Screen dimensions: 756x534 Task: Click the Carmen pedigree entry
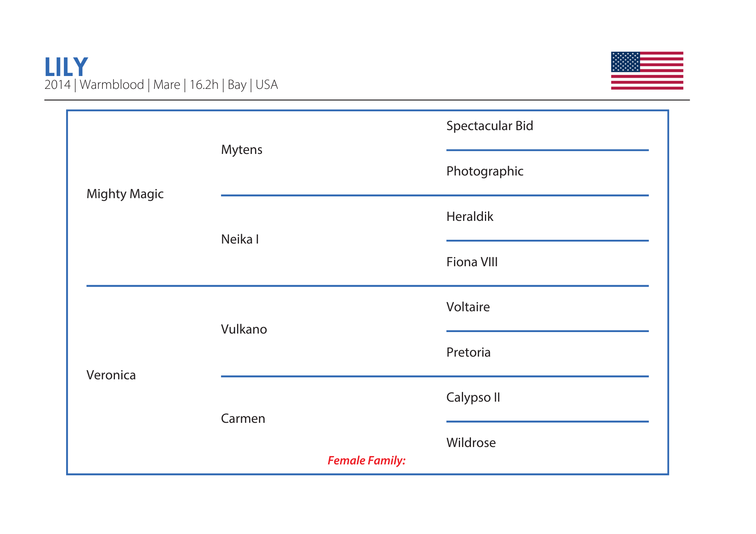point(243,419)
